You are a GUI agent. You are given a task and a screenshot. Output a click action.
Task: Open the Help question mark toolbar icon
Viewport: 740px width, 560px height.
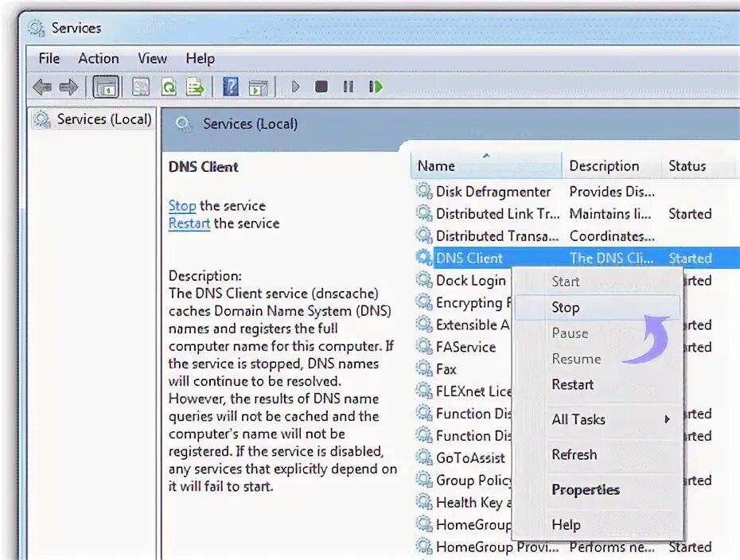tap(230, 87)
